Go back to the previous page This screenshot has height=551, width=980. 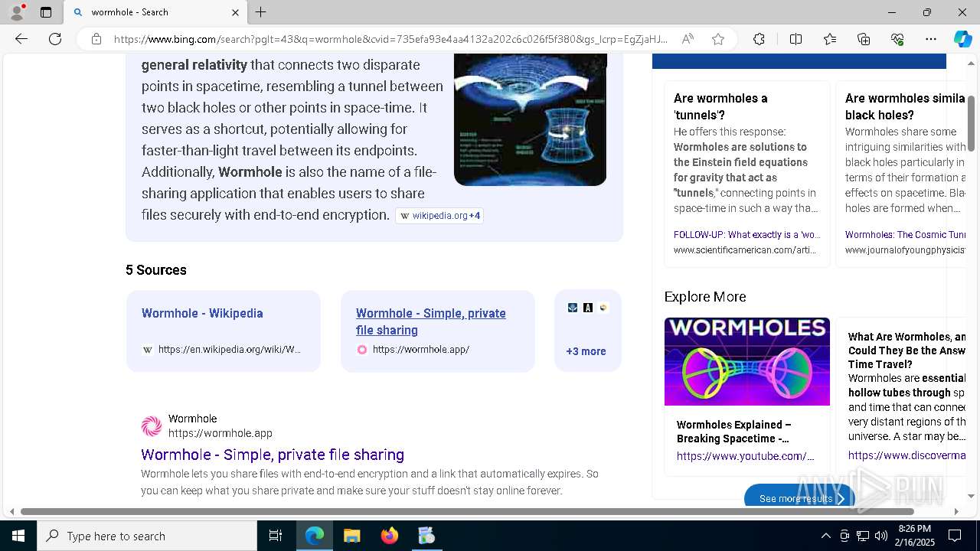click(21, 39)
